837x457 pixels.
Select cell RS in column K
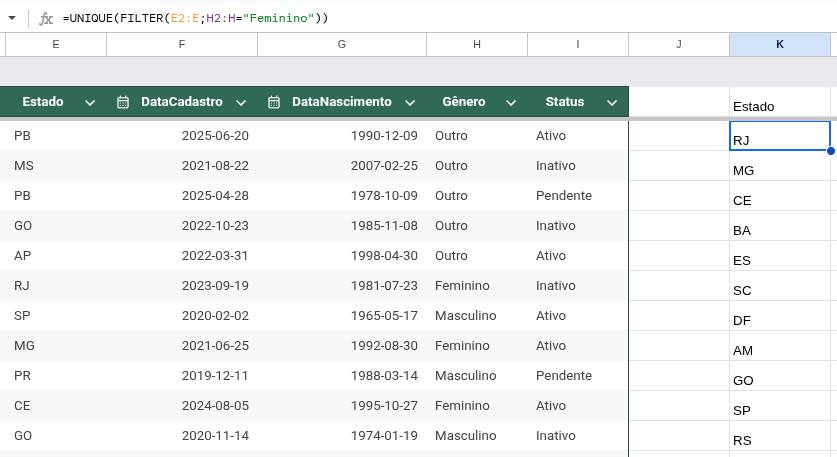[780, 436]
